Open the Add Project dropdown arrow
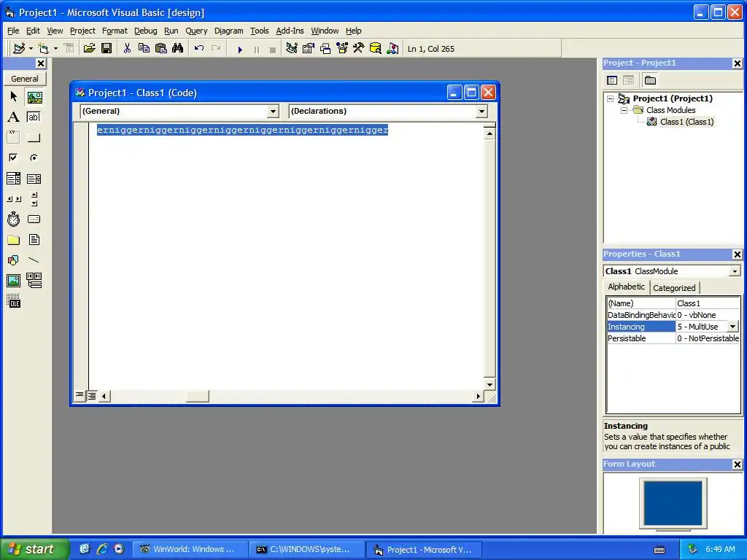The width and height of the screenshot is (747, 560). [31, 48]
